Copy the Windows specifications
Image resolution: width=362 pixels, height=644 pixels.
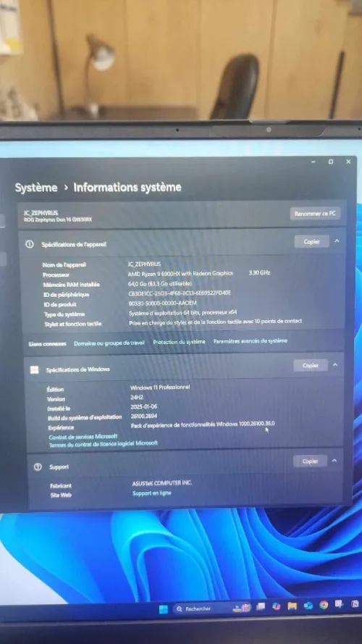[x=311, y=365]
